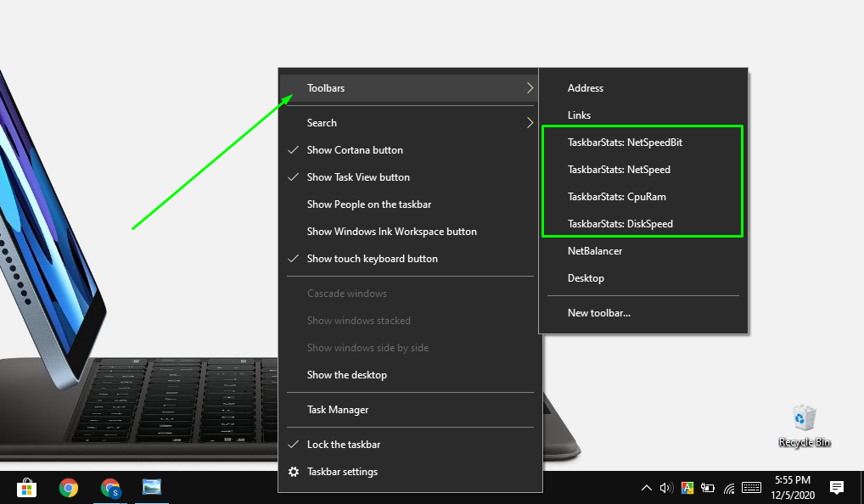The image size is (864, 504).
Task: Show hidden tray icons with chevron
Action: (x=646, y=488)
